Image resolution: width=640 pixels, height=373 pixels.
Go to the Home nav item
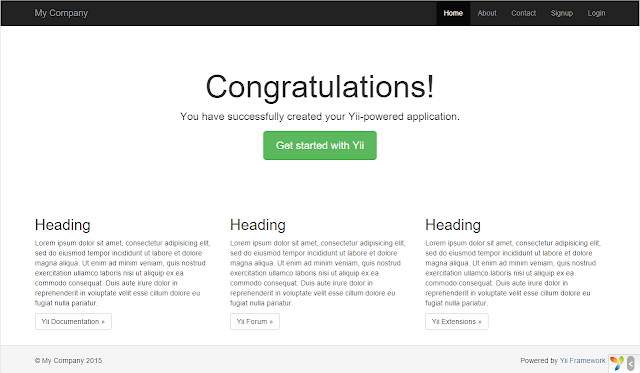453,13
